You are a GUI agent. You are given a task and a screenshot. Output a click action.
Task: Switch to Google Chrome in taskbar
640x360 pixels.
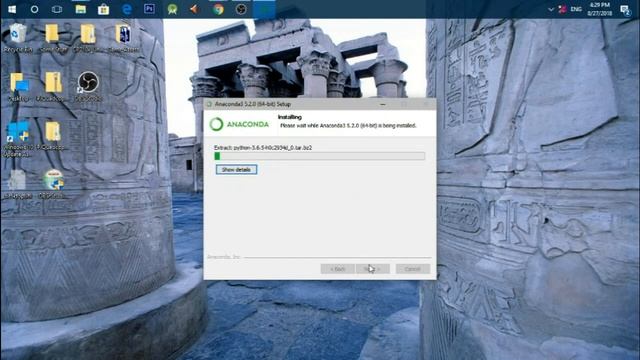(x=218, y=9)
